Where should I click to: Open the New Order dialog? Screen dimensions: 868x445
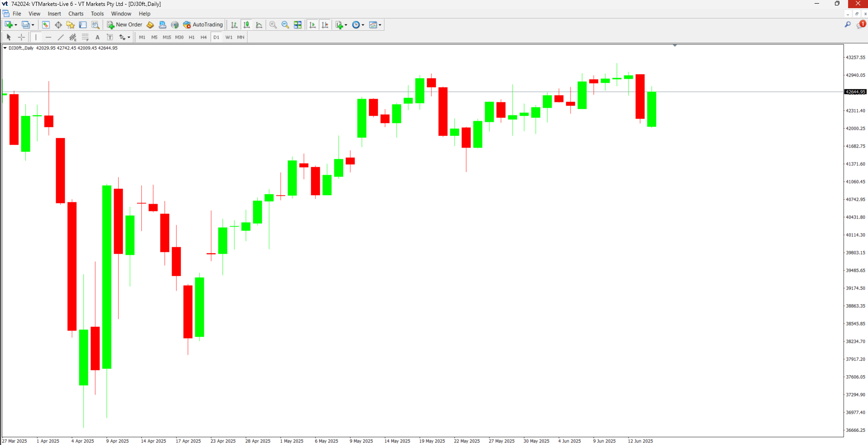click(x=125, y=25)
